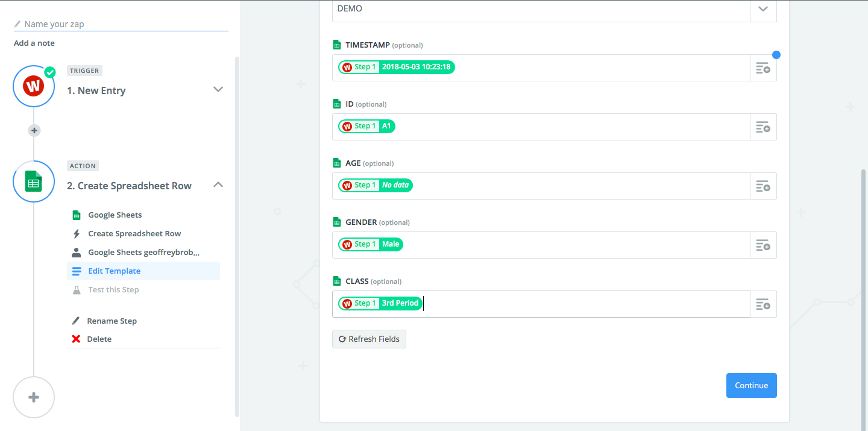The image size is (868, 431).
Task: Click inside the AGE input field
Action: (x=541, y=186)
